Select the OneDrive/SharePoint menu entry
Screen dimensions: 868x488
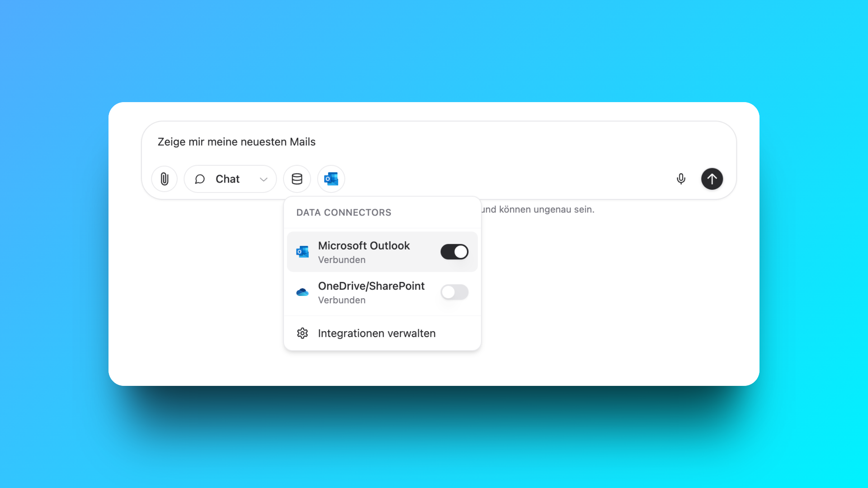tap(382, 292)
